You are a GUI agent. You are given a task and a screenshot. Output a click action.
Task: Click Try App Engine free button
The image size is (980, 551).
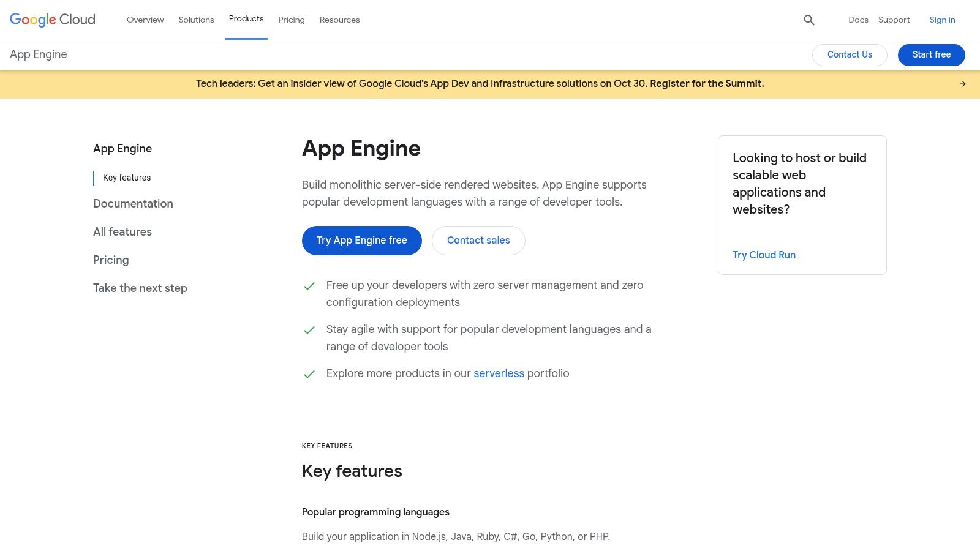[361, 241]
